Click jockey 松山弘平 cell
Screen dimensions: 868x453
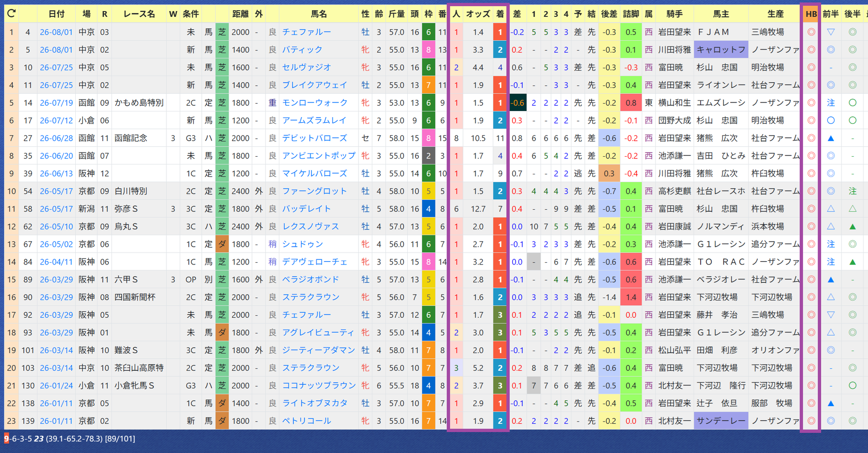(x=674, y=350)
